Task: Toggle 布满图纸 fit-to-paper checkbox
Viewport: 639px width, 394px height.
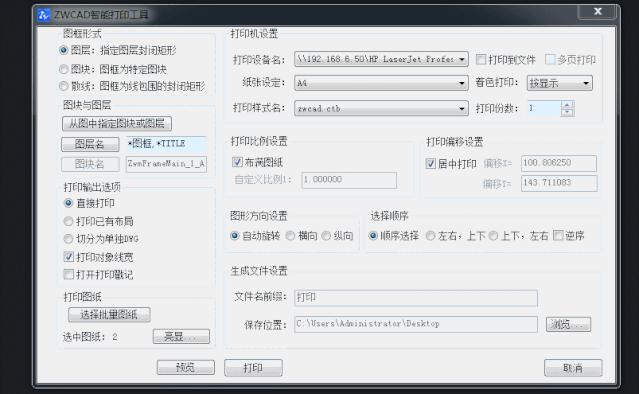Action: (237, 162)
